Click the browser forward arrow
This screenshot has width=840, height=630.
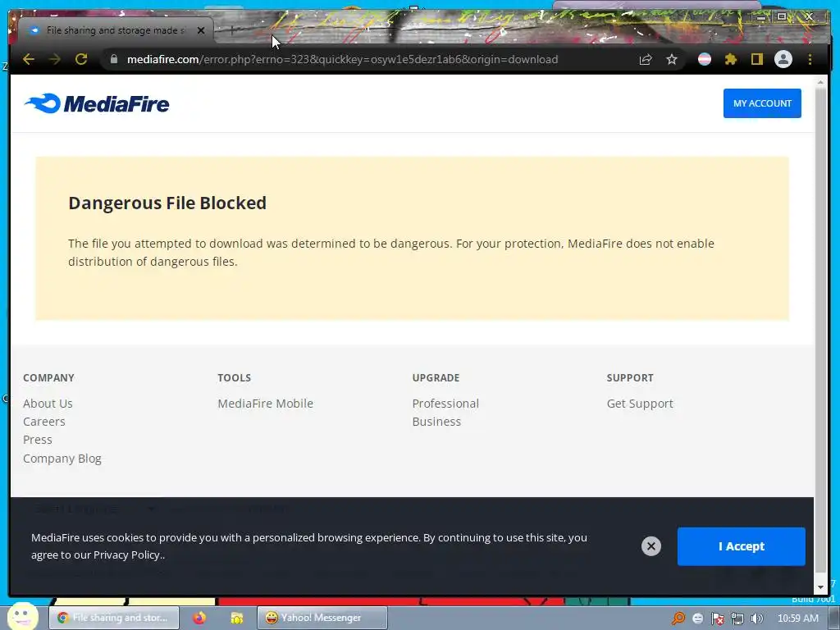coord(55,59)
